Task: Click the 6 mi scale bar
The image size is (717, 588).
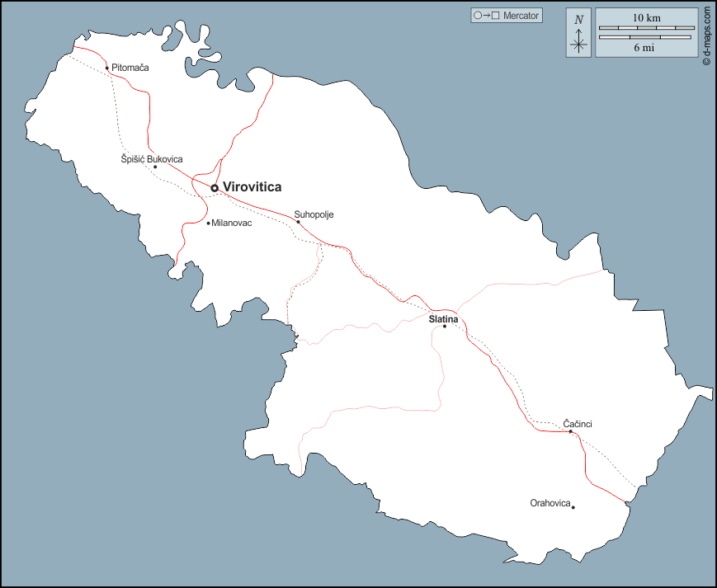Action: coord(645,38)
